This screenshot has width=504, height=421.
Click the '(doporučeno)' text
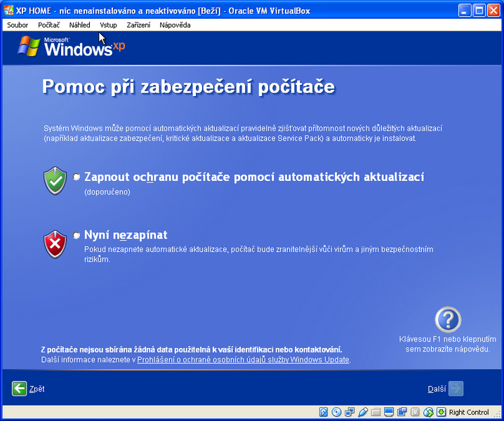(x=107, y=192)
